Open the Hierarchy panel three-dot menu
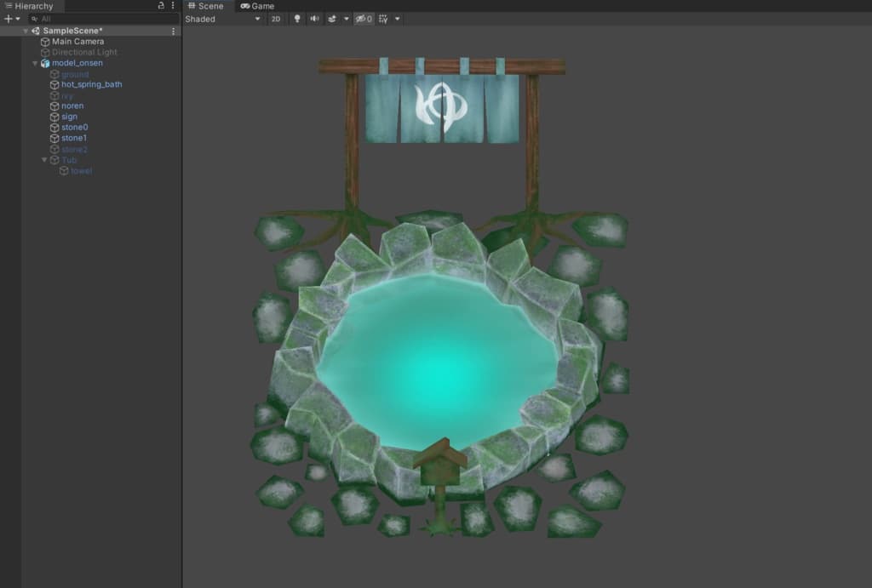 tap(173, 6)
